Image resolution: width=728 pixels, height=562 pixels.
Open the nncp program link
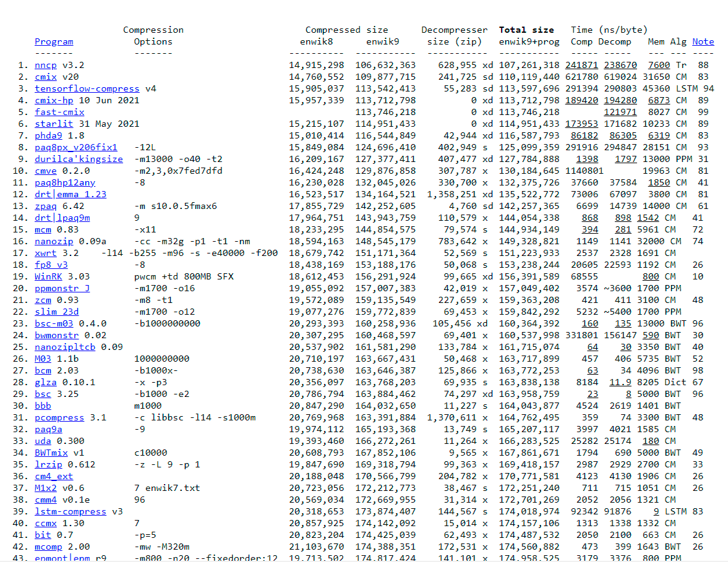coord(46,65)
